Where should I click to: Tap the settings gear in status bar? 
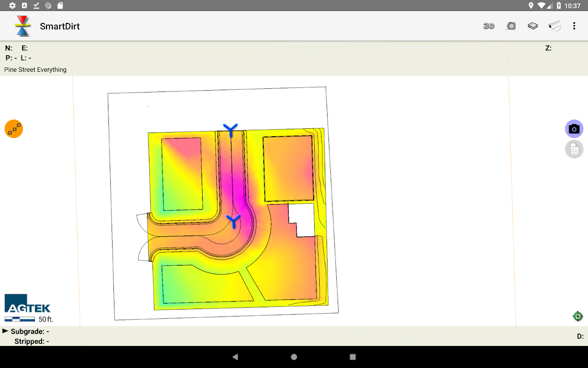(x=12, y=6)
